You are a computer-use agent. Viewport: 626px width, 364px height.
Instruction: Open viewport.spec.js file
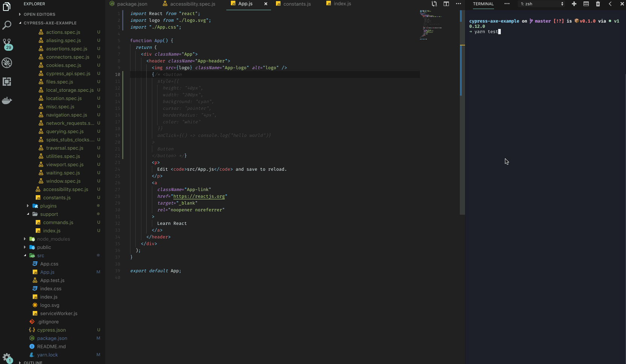pos(65,165)
